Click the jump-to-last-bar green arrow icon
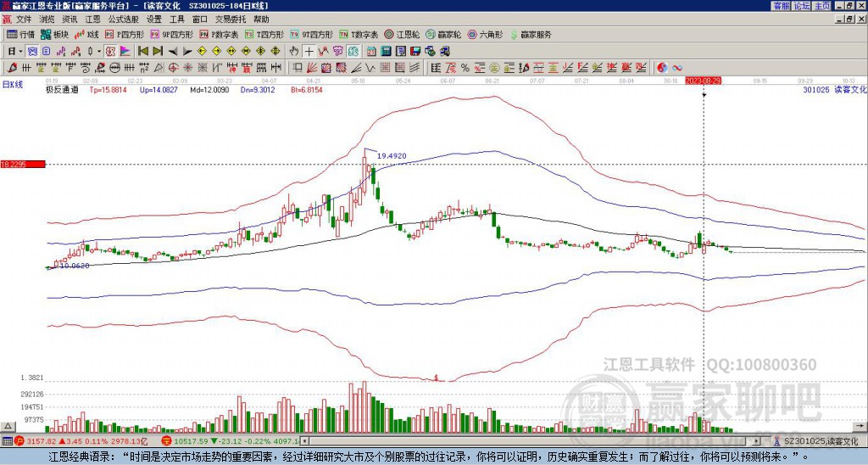 [158, 51]
